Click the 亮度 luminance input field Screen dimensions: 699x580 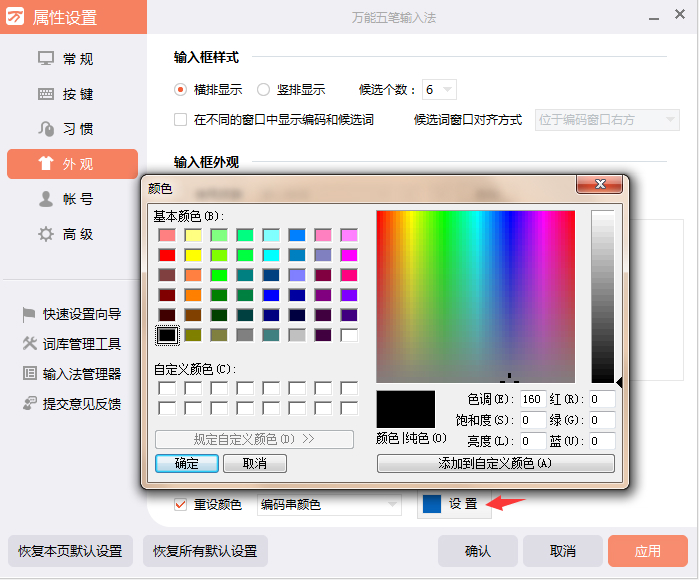click(533, 441)
